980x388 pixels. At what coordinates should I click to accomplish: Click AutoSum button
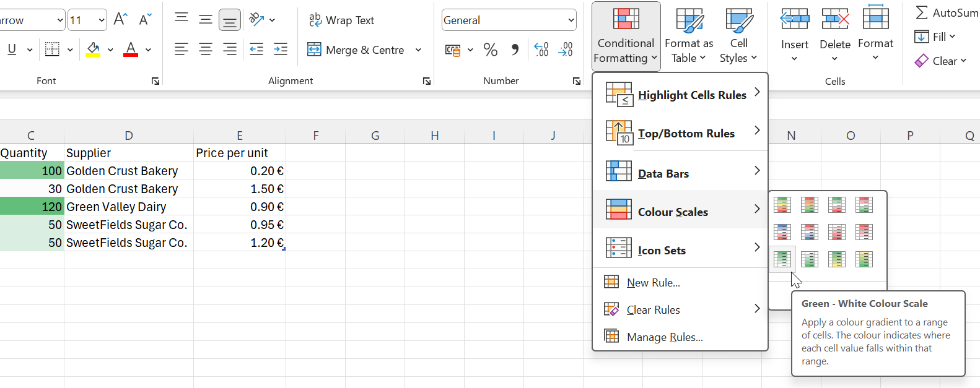click(x=947, y=12)
